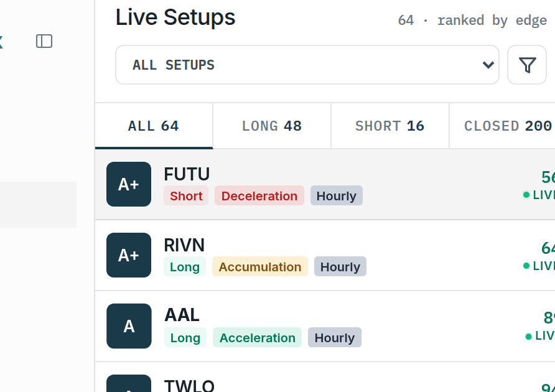Open the AAL setup row
This screenshot has width=555, height=392.
tap(325, 326)
